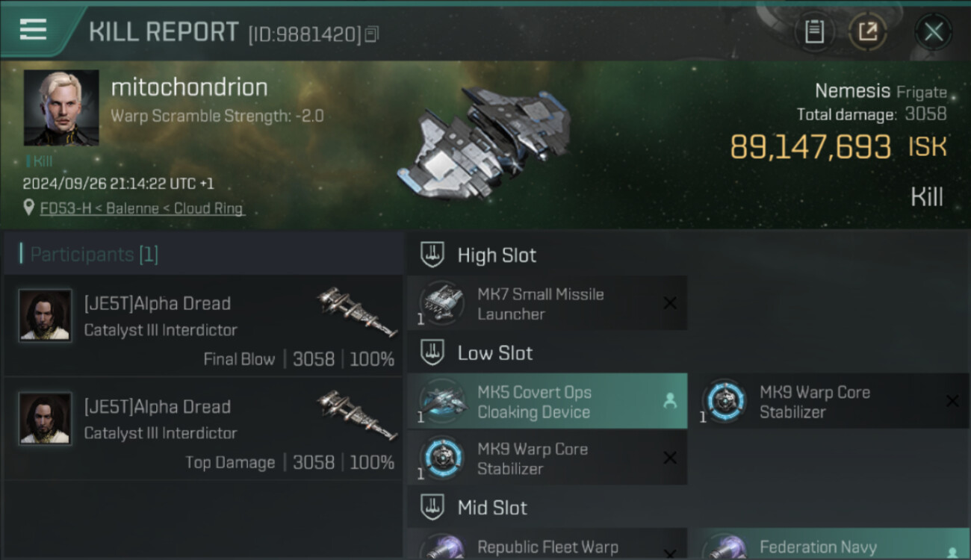The image size is (971, 560).
Task: Click X on lower Warp Core Stabilizer
Action: (x=670, y=458)
